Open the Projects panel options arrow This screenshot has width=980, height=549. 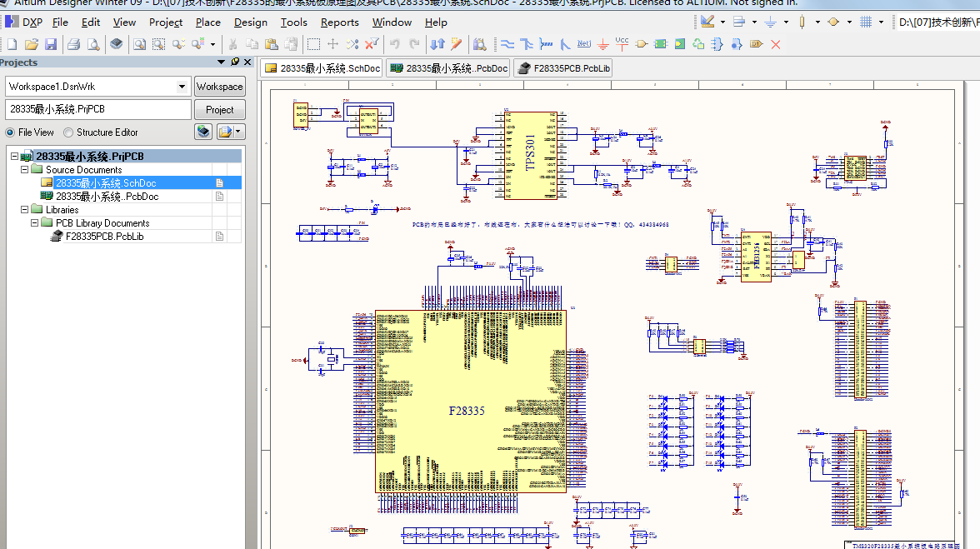coord(221,62)
